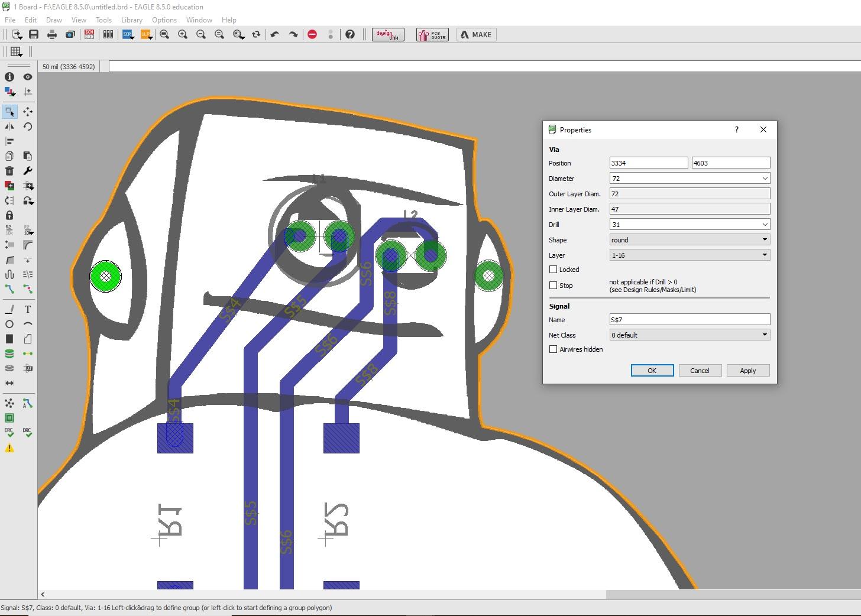
Task: Click the Position X field
Action: 649,163
